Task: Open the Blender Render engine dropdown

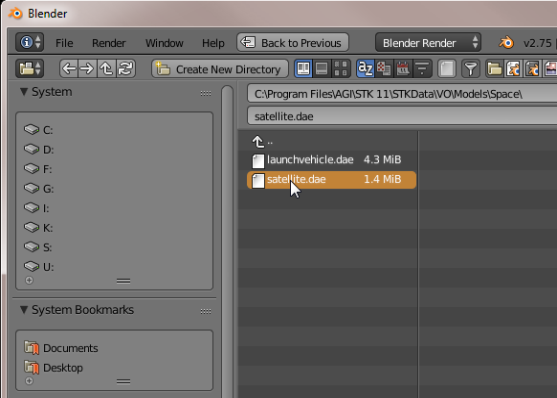Action: [x=428, y=43]
